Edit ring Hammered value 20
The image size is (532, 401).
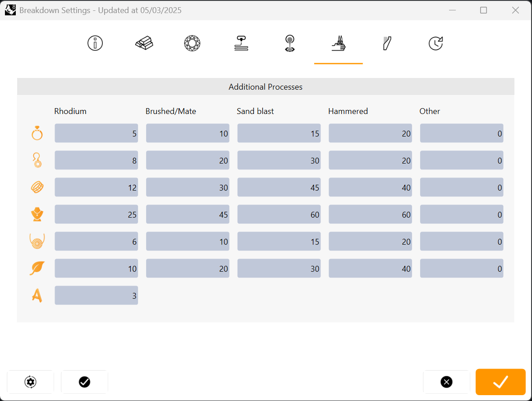click(370, 133)
